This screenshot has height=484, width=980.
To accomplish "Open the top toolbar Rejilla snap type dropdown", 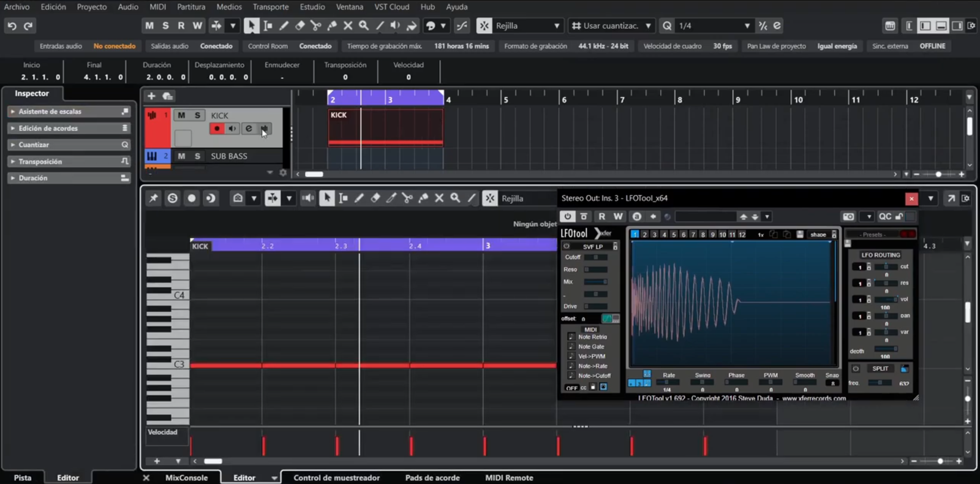I will coord(556,26).
